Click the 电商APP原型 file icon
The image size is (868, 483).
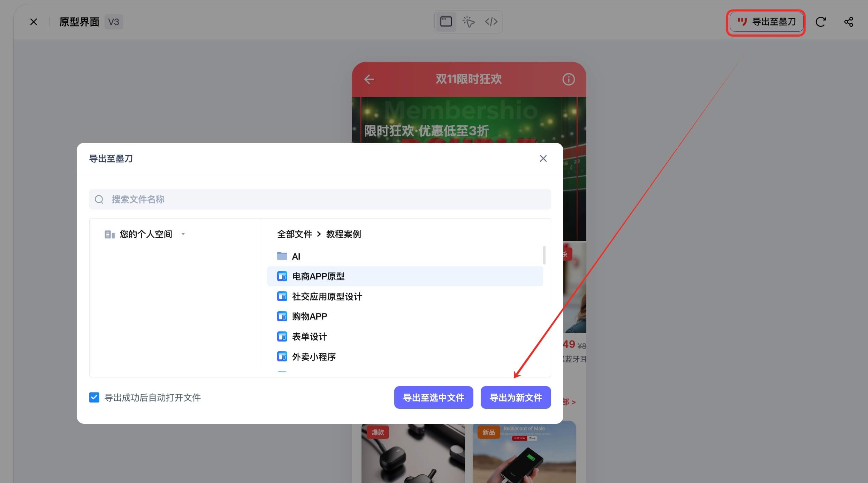click(282, 276)
